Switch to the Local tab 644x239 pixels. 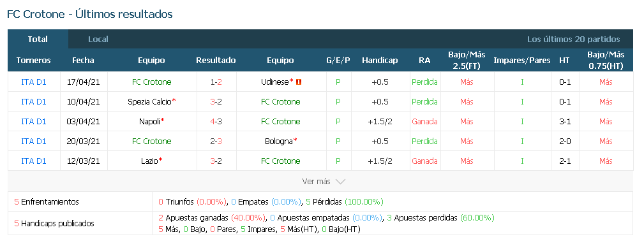(x=98, y=40)
